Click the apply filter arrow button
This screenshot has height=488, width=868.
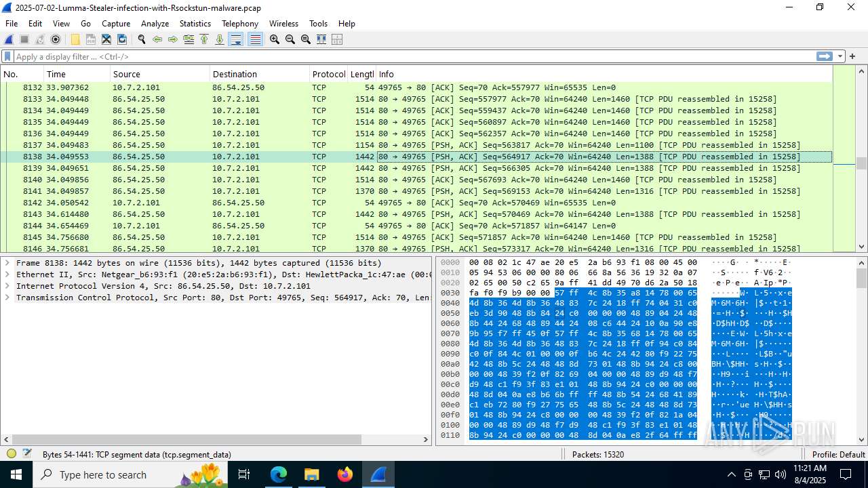[x=825, y=56]
